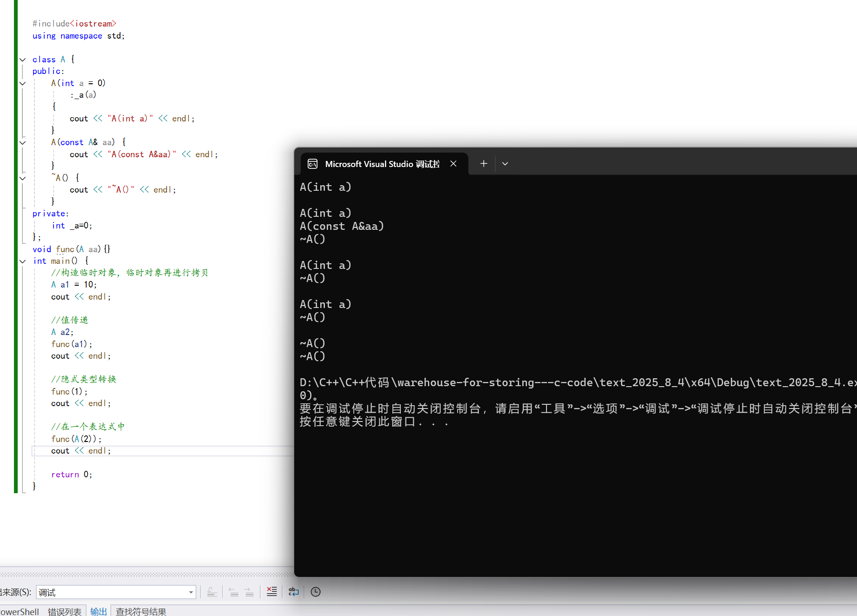Collapse the A(int a = 0) constructor block
This screenshot has height=616, width=857.
(22, 83)
